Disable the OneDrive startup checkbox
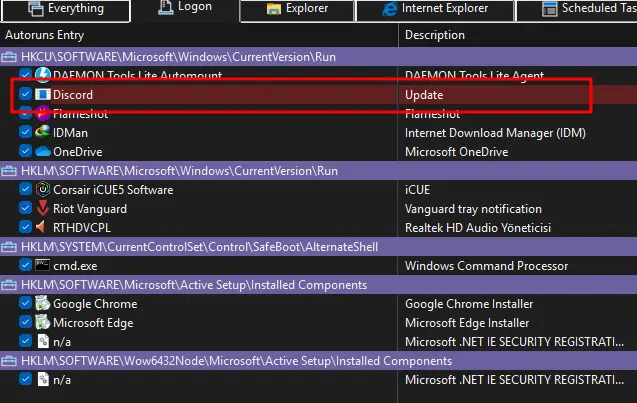The image size is (637, 403). click(x=25, y=151)
